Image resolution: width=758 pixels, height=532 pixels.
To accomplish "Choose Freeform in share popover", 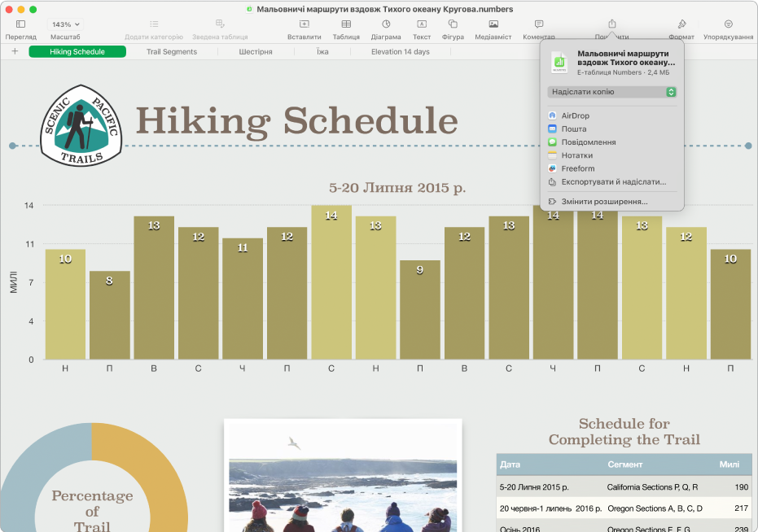I will pyautogui.click(x=612, y=168).
